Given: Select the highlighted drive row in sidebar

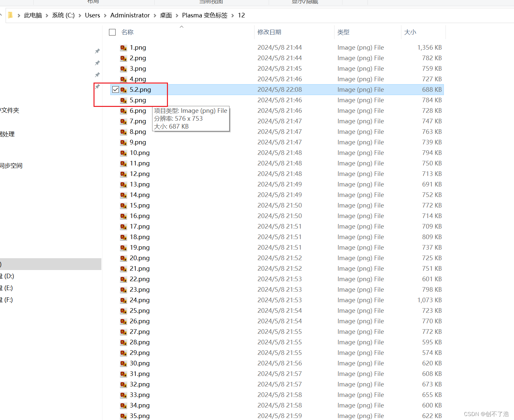Looking at the screenshot, I should point(51,264).
